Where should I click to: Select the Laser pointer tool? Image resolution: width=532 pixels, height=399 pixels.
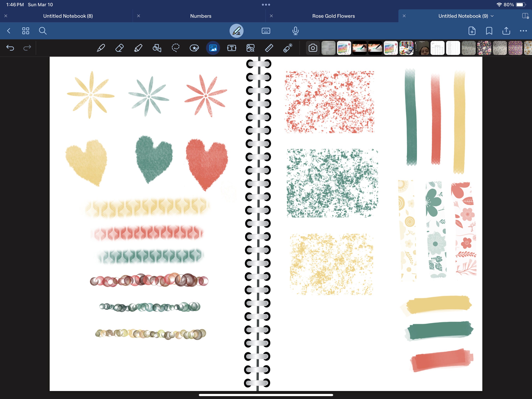(x=288, y=48)
